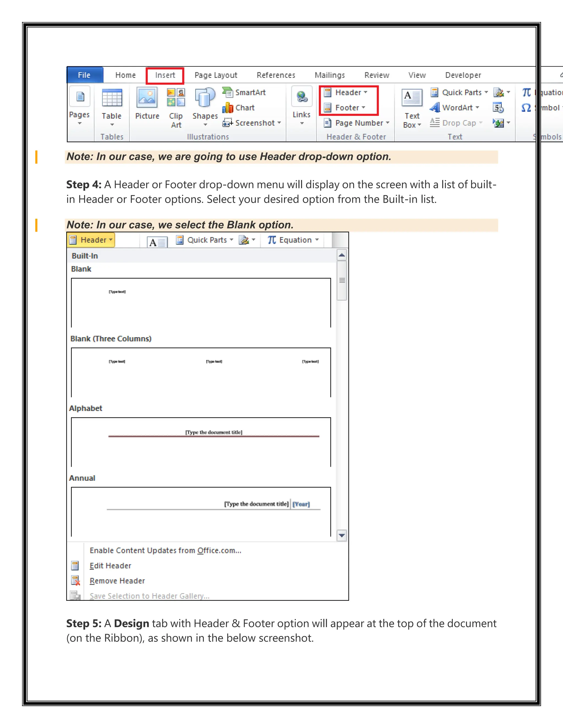The image size is (563, 728).
Task: Open the Page Number dropdown
Action: [x=357, y=123]
